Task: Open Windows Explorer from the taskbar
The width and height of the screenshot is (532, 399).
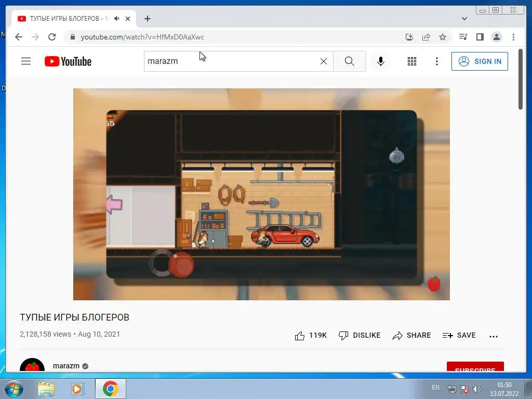Action: (x=46, y=389)
